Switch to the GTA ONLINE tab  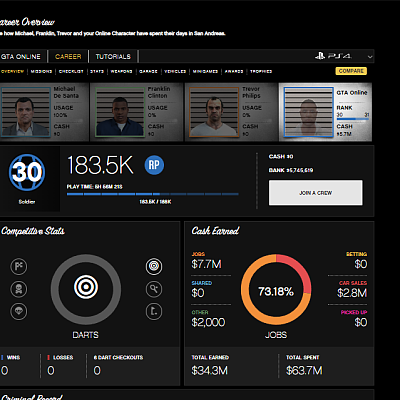(21, 57)
